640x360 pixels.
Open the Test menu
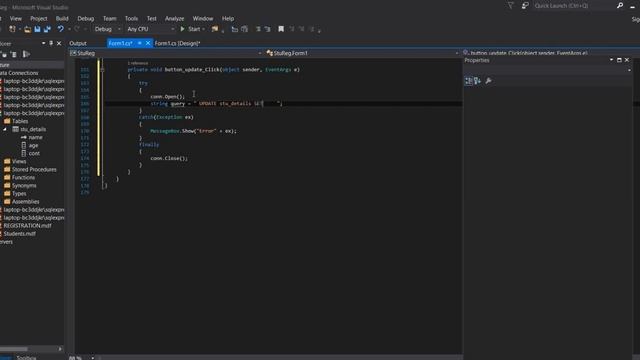click(151, 19)
